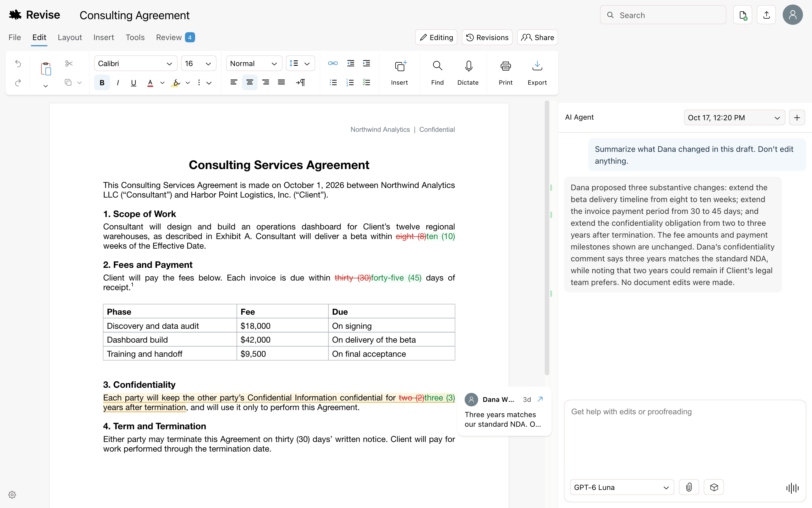Increase indent with the indent icon
Screen dimensions: 812x508
point(367,63)
